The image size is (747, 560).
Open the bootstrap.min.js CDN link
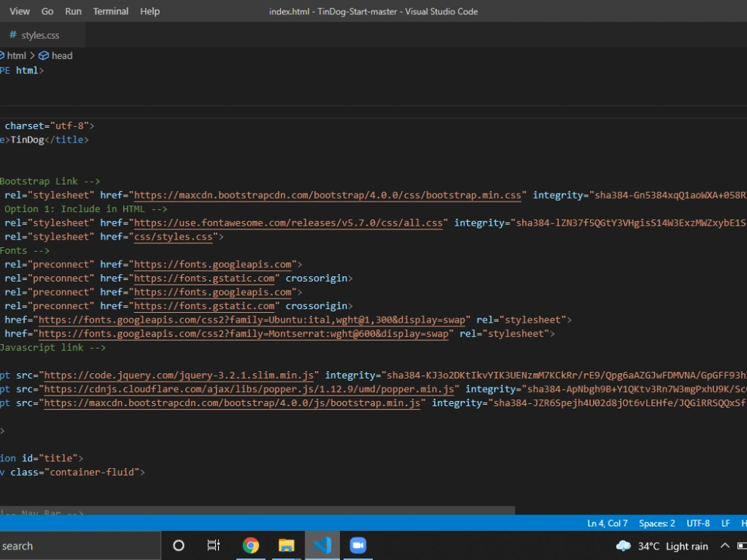(x=232, y=403)
